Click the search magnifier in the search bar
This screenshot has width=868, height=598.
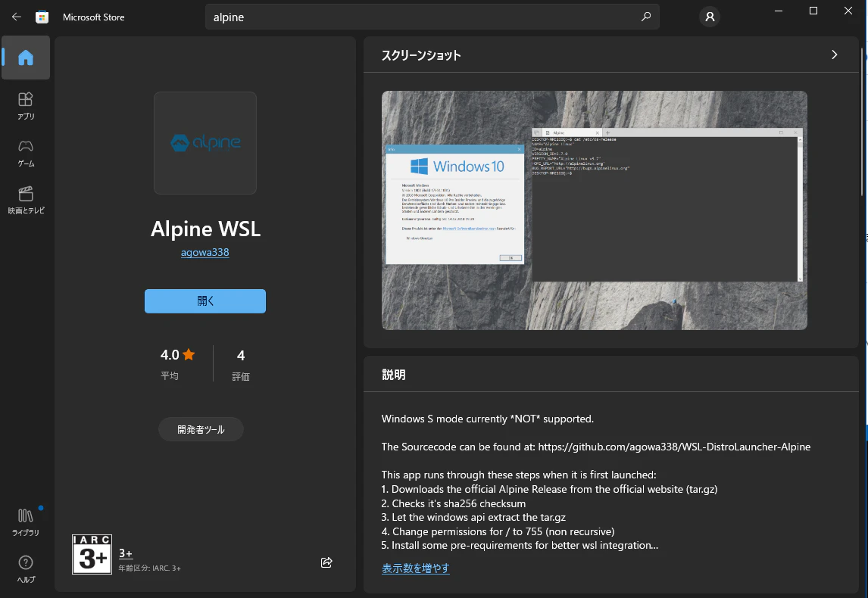pyautogui.click(x=646, y=16)
